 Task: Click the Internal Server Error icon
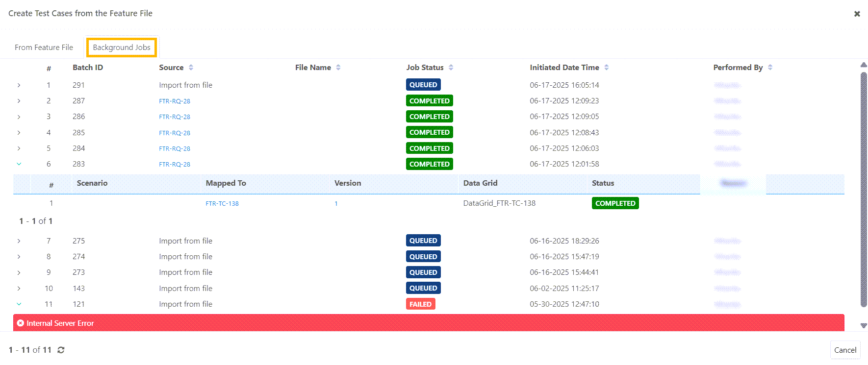(x=21, y=323)
